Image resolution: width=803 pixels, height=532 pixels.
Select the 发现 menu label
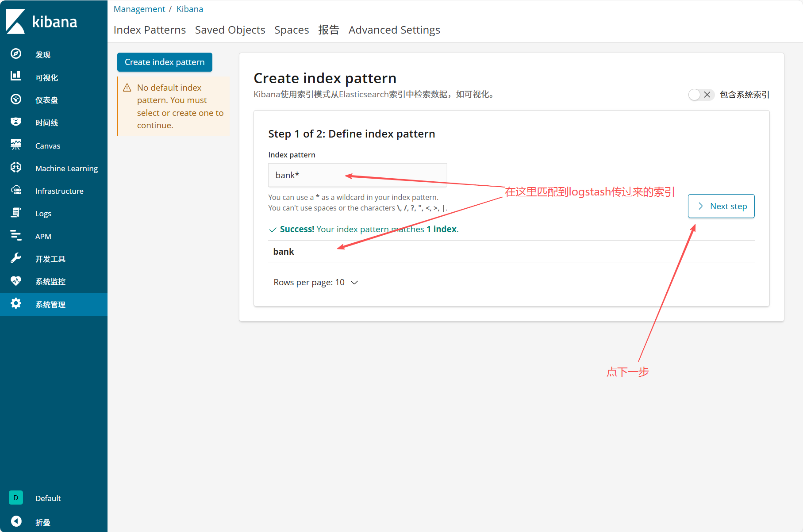(x=43, y=54)
